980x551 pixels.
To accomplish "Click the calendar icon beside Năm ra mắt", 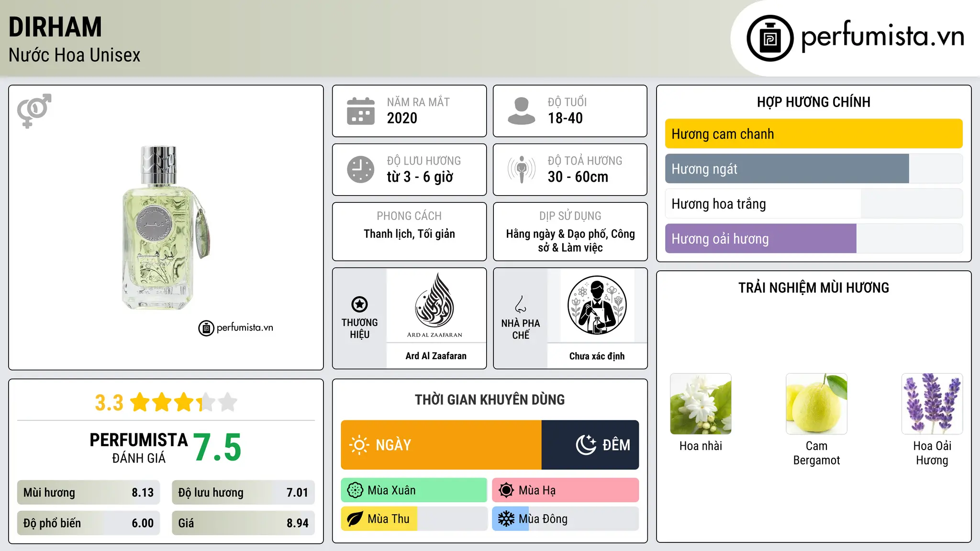I will 361,111.
